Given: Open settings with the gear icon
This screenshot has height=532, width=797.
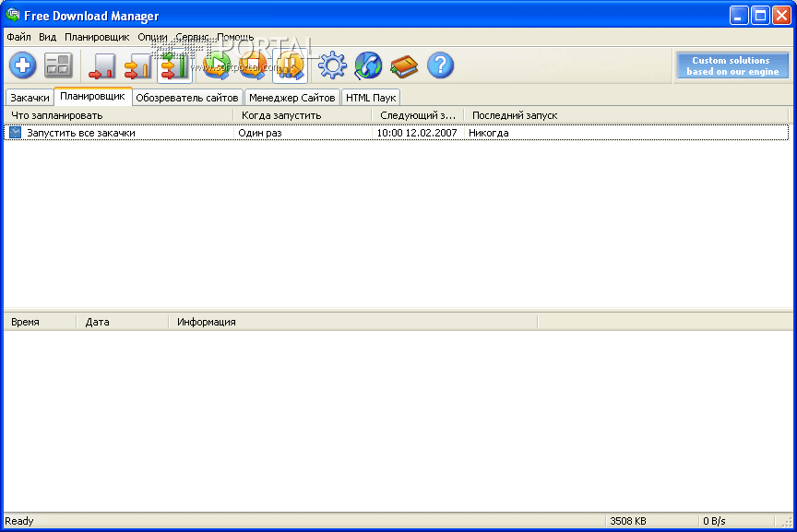Looking at the screenshot, I should coord(332,65).
